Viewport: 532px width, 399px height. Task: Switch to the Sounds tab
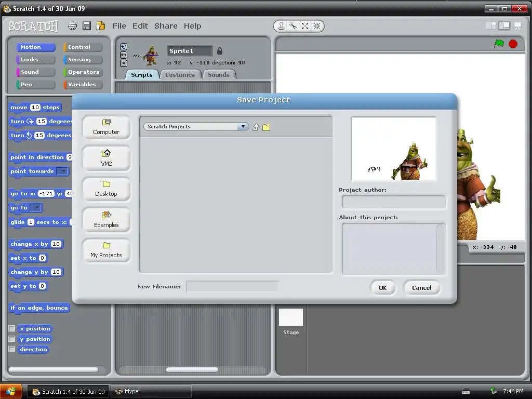coord(219,75)
